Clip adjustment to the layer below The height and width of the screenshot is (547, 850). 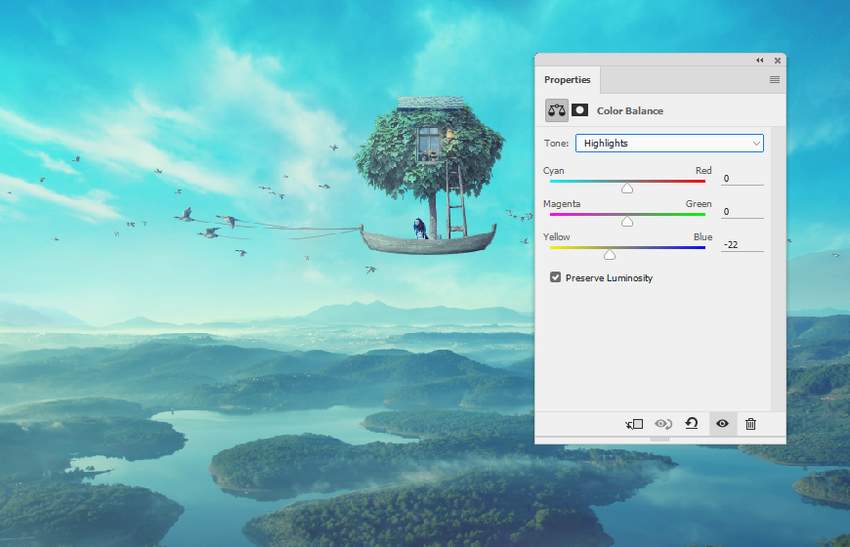click(634, 424)
